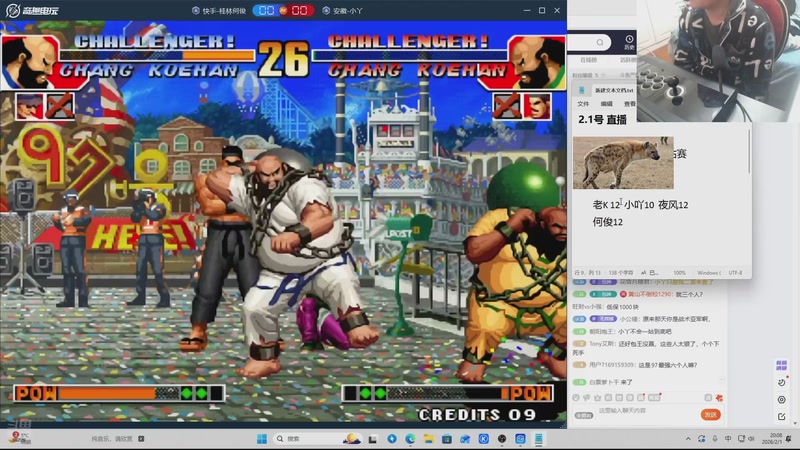Click the crown icon in the chat toolbar
Image resolution: width=800 pixels, height=450 pixels.
tap(597, 397)
